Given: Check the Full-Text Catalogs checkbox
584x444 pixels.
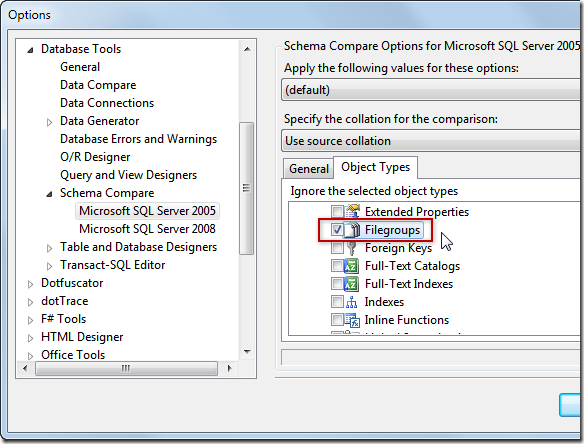Looking at the screenshot, I should pos(337,266).
